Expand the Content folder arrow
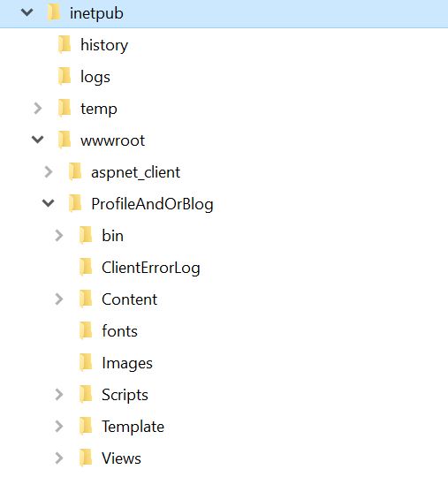Screen dimensions: 448x477 pos(59,299)
